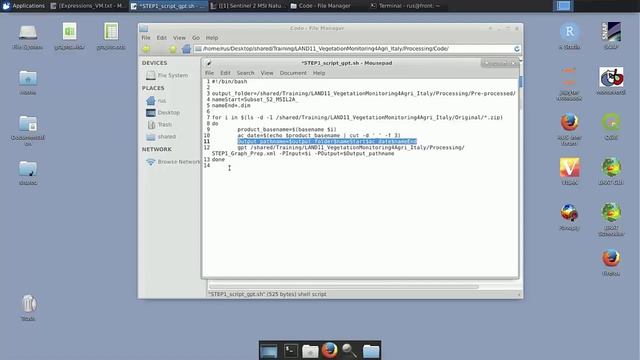
Task: Open Mousepad Edit menu
Action: (x=225, y=73)
